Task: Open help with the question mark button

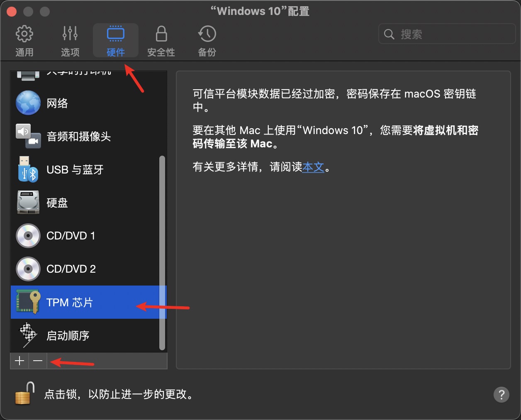Action: click(501, 394)
